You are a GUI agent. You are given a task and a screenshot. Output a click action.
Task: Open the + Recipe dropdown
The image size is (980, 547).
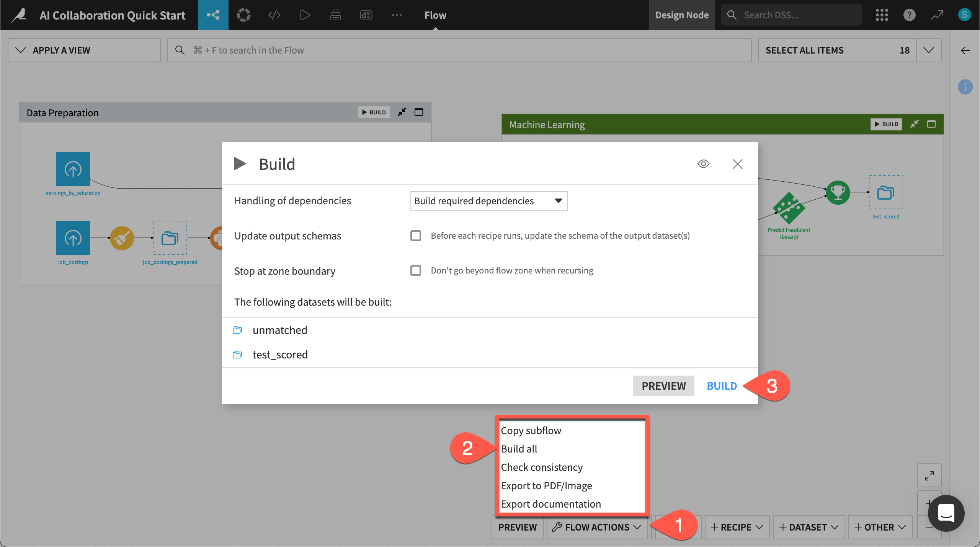[x=737, y=527]
